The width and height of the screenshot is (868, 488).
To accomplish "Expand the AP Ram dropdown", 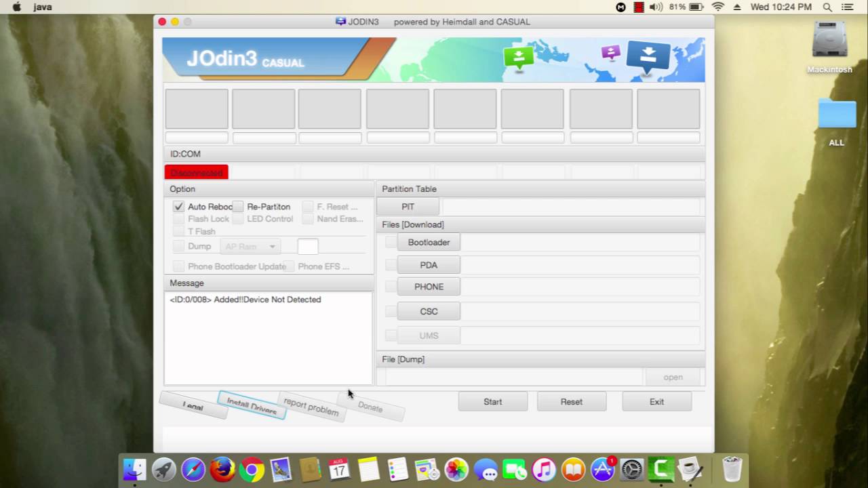I will pyautogui.click(x=250, y=247).
